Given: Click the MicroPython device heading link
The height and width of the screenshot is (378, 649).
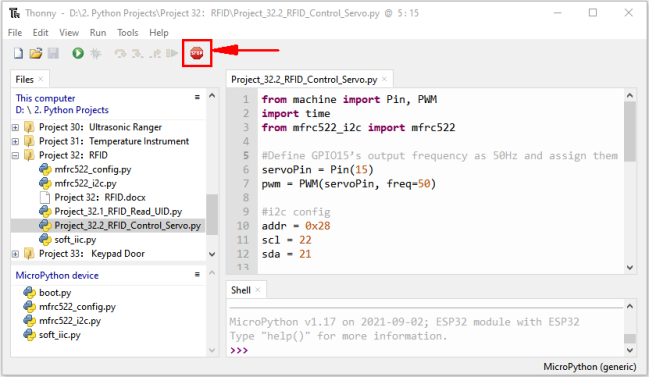Looking at the screenshot, I should (57, 276).
